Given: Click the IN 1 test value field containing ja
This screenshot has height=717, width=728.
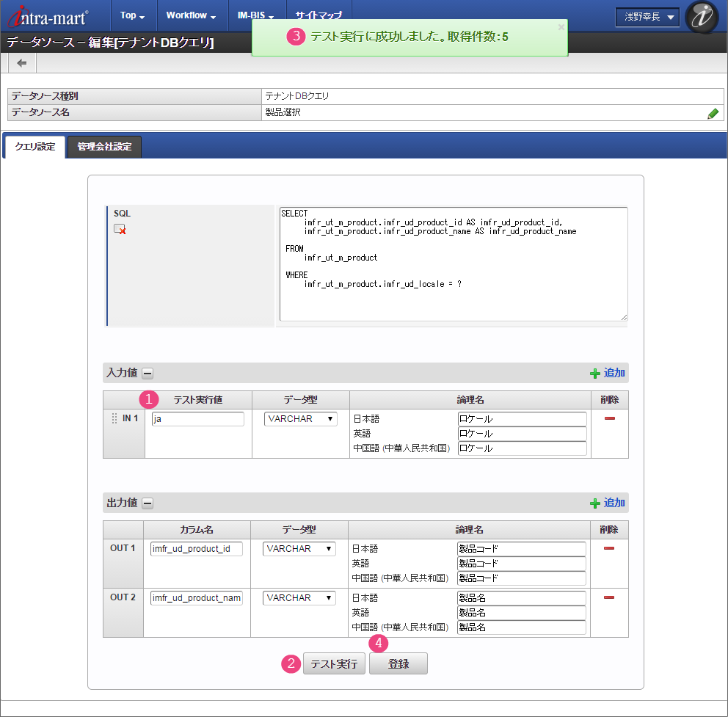Looking at the screenshot, I should pos(198,419).
